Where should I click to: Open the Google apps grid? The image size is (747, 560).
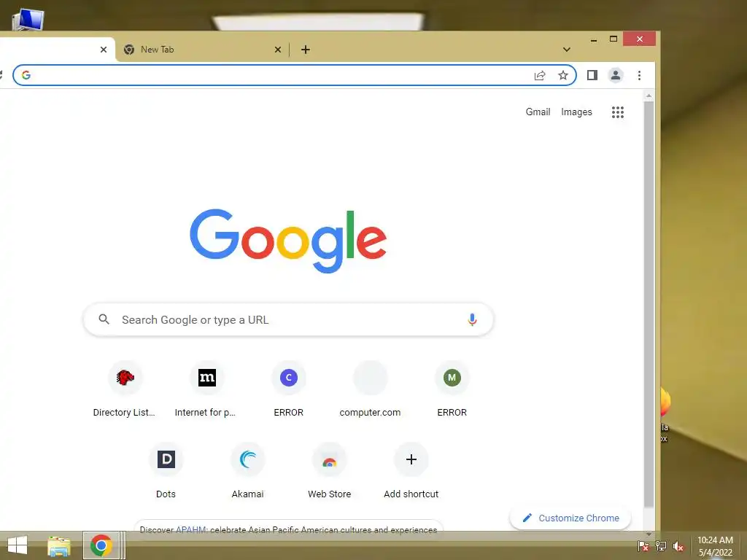tap(617, 112)
